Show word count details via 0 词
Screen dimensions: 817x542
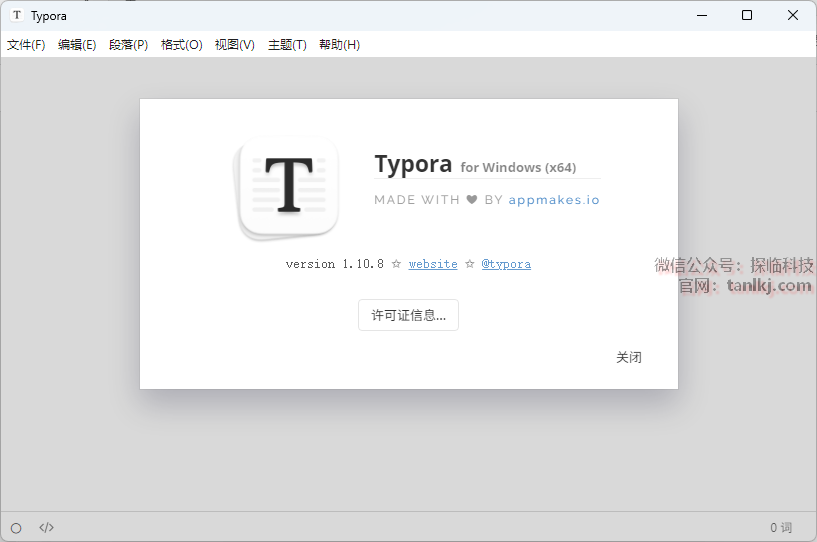tap(780, 528)
